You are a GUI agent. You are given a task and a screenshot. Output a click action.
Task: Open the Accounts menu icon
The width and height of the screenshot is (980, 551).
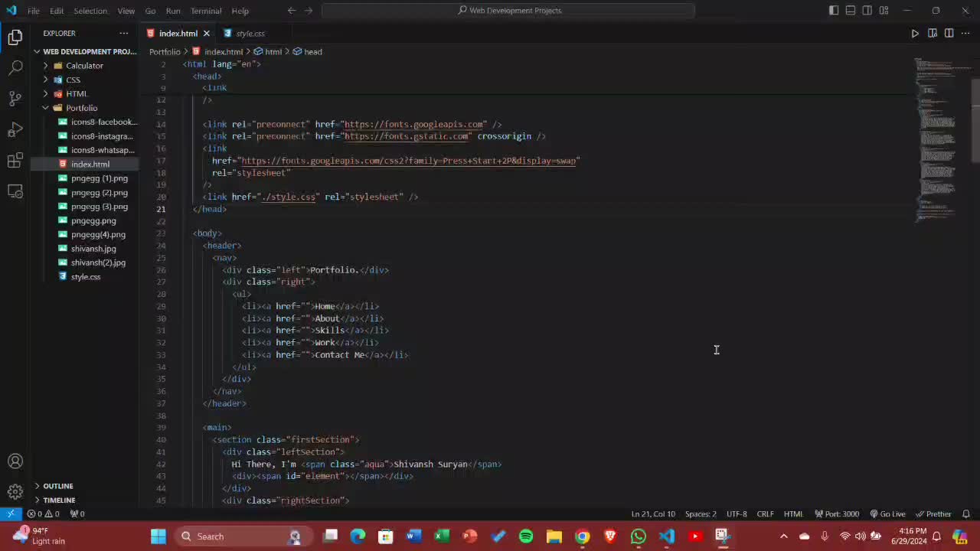point(15,461)
